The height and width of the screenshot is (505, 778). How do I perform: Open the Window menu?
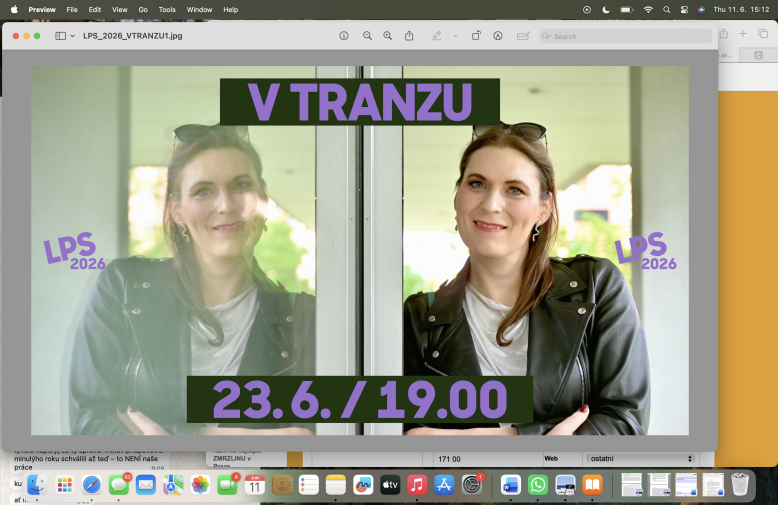pos(199,9)
